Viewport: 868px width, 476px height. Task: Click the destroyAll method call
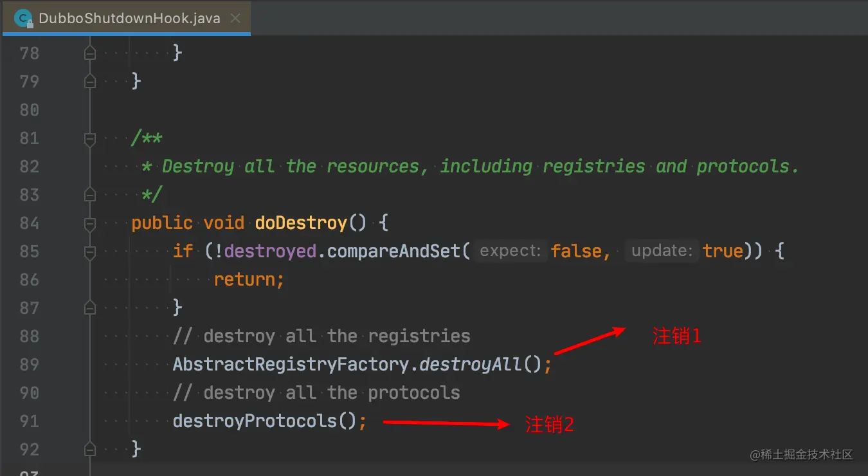[470, 365]
